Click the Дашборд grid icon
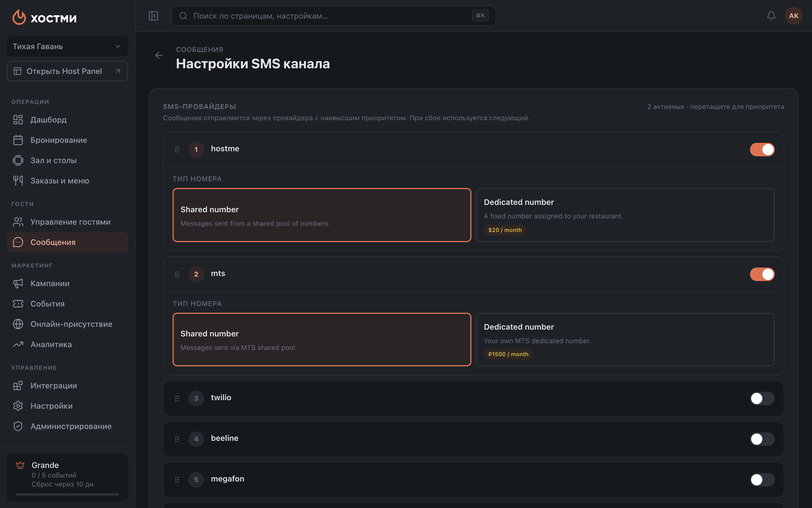The height and width of the screenshot is (508, 812). tap(18, 120)
